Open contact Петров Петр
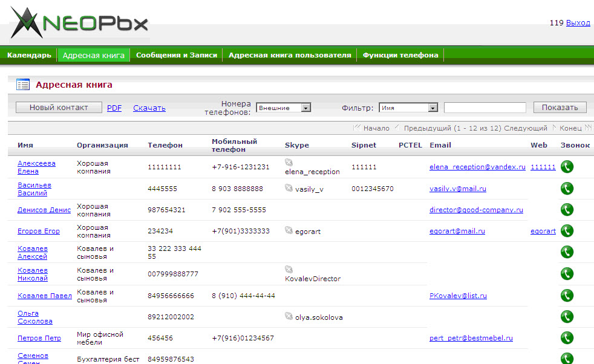Screen dimensions: 594x364 pyautogui.click(x=39, y=338)
